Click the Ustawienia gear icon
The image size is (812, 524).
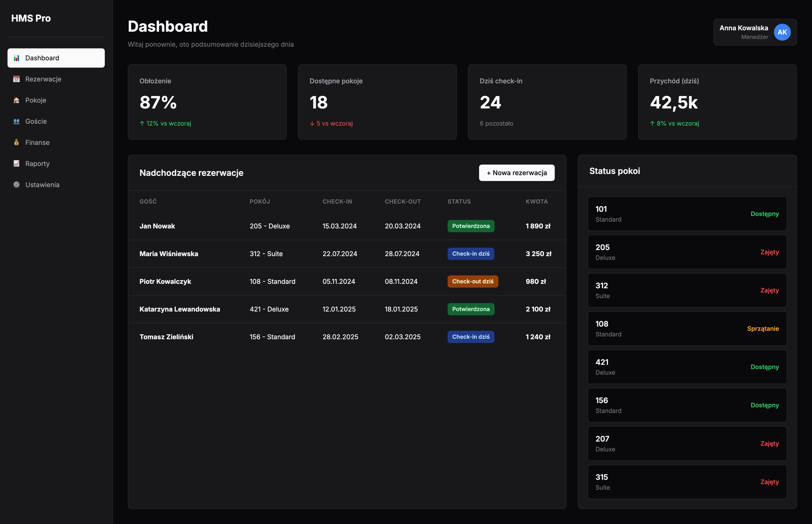pos(16,185)
